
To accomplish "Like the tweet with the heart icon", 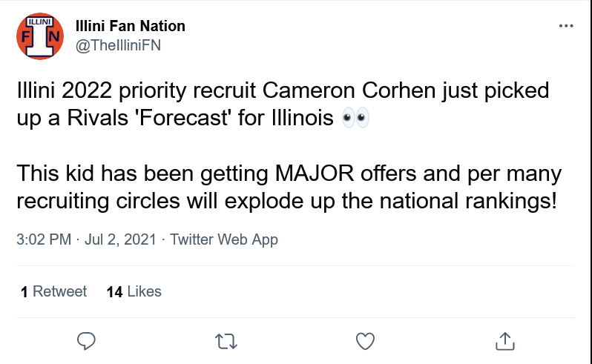I will coord(364,340).
